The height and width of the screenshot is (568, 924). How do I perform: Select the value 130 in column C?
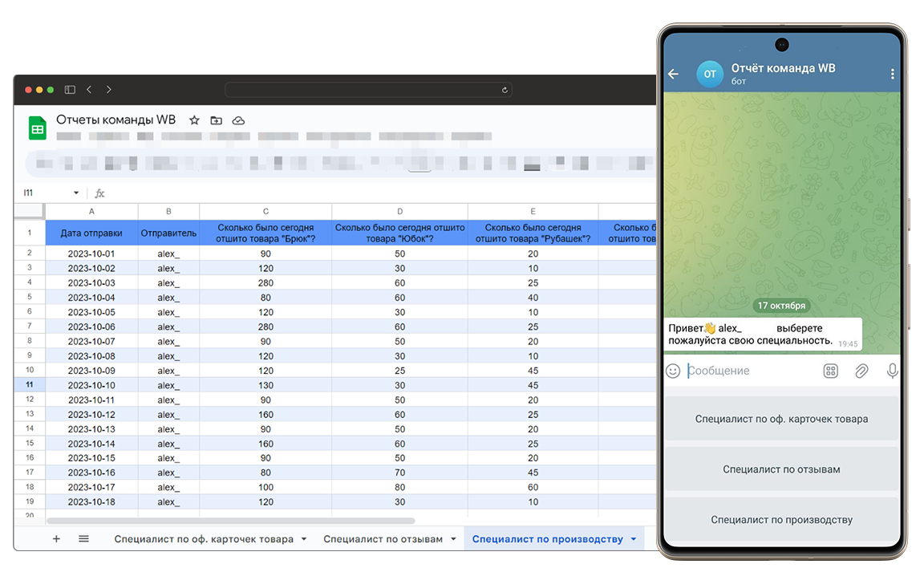pyautogui.click(x=265, y=385)
